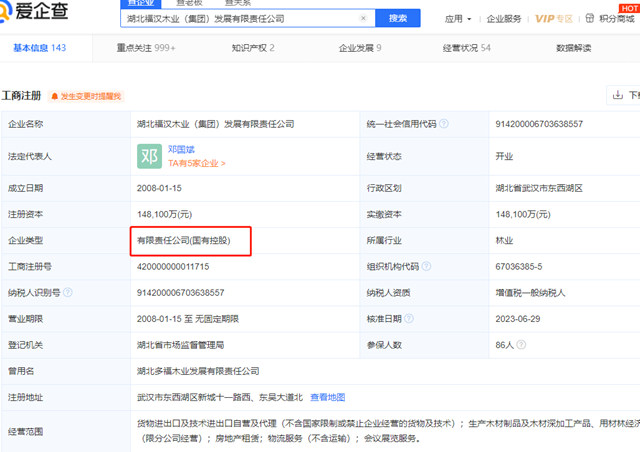Click help icon beside 核准日期
Image resolution: width=640 pixels, height=452 pixels.
(409, 318)
